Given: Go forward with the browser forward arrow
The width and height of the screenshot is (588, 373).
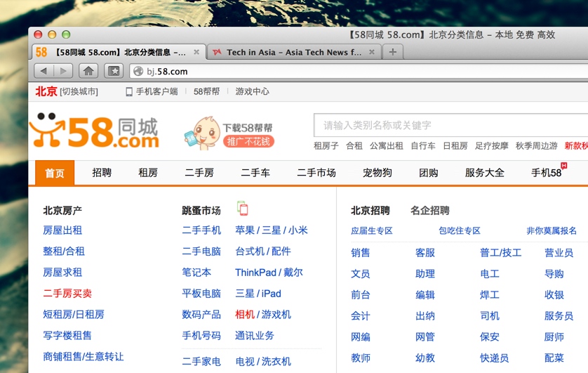Looking at the screenshot, I should pos(63,70).
